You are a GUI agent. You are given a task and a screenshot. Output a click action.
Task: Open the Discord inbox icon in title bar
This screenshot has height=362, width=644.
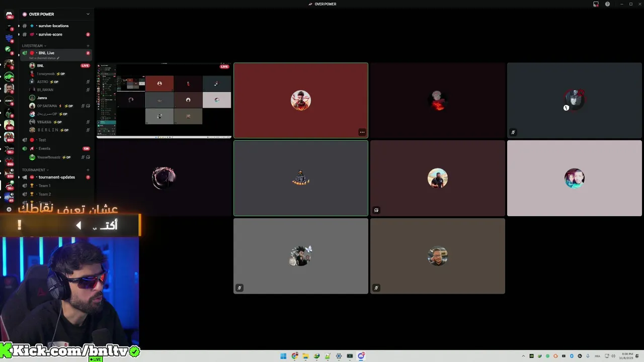tap(596, 4)
